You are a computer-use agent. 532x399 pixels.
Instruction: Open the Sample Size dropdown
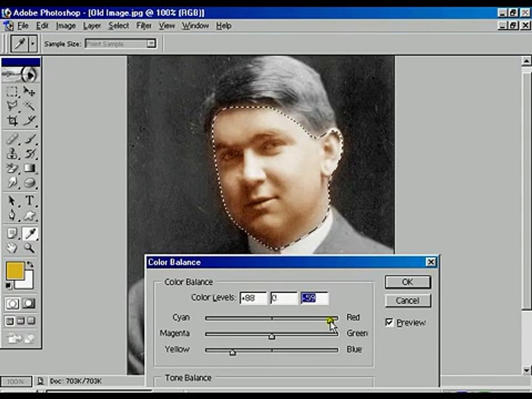151,44
